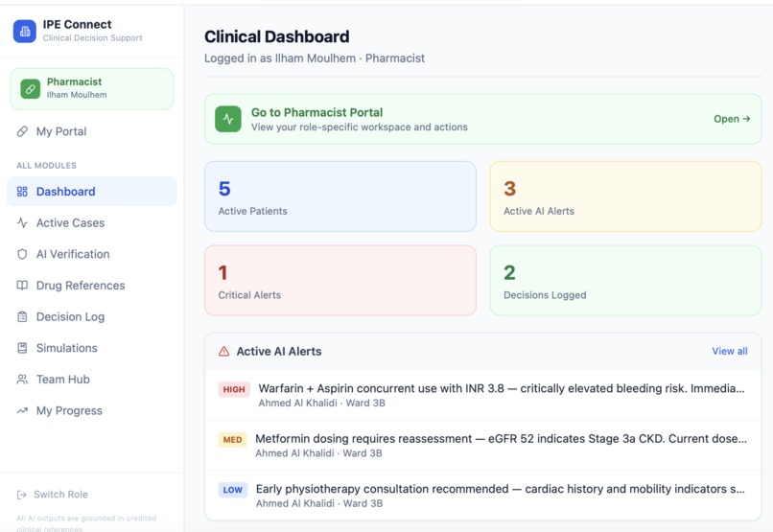Click the AI Verification shield icon

[x=22, y=254]
